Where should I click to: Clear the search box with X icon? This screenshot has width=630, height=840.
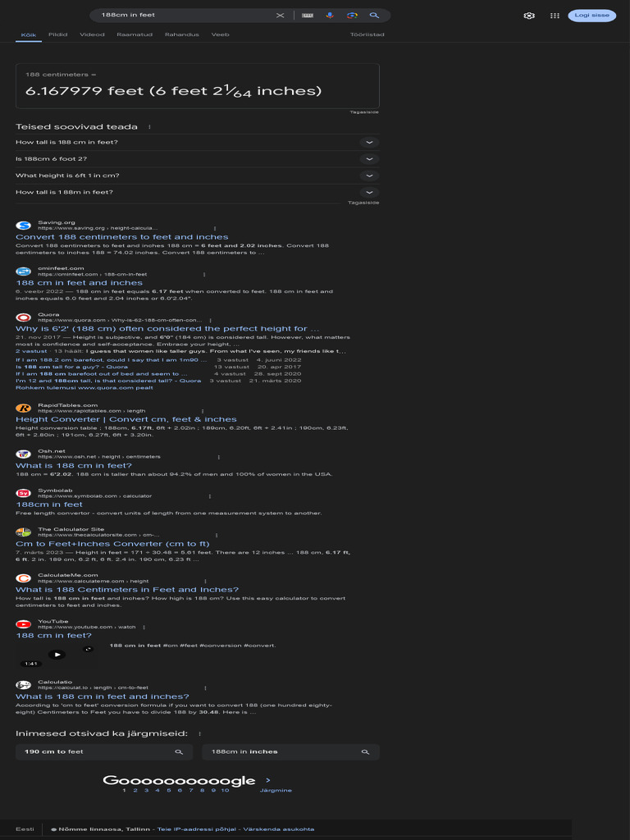point(281,16)
